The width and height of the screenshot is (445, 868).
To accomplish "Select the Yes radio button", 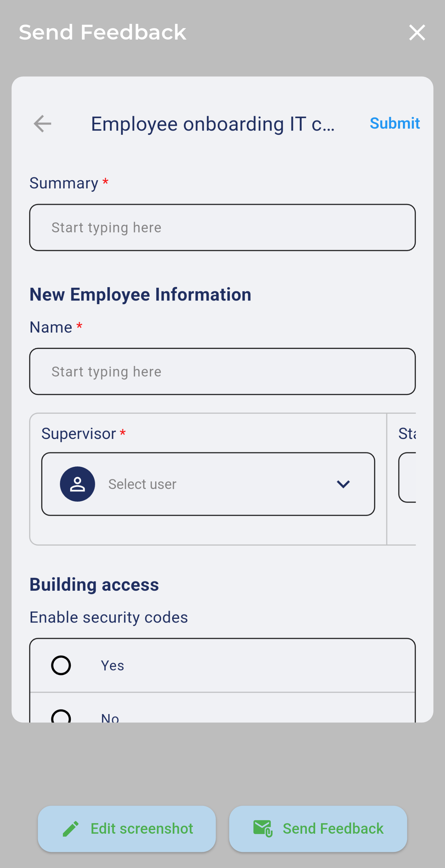I will point(61,665).
